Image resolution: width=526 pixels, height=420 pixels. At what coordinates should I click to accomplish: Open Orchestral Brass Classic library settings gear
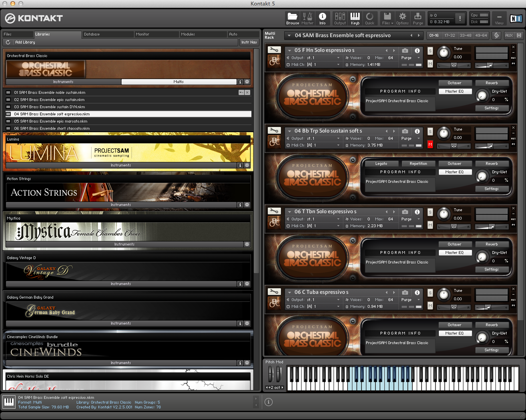tap(247, 81)
